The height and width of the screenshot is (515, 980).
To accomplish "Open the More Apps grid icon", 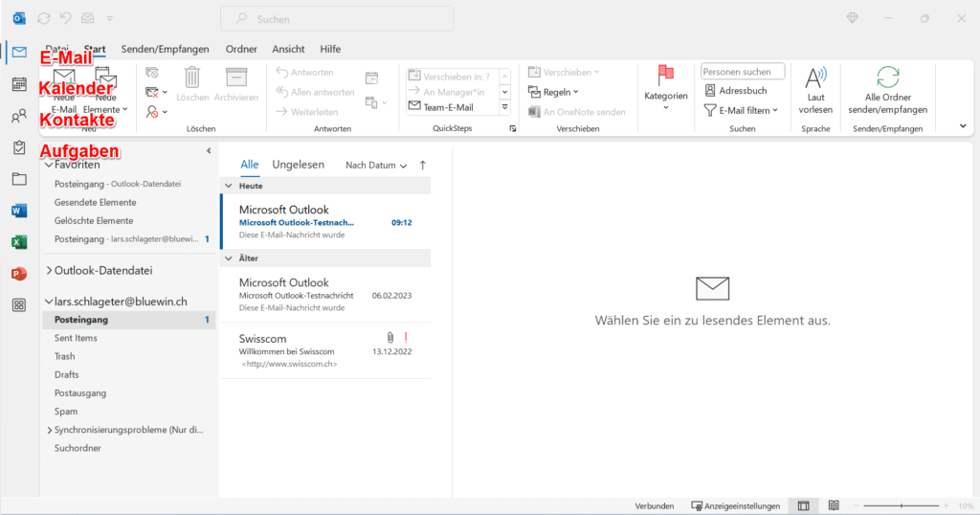I will click(19, 305).
